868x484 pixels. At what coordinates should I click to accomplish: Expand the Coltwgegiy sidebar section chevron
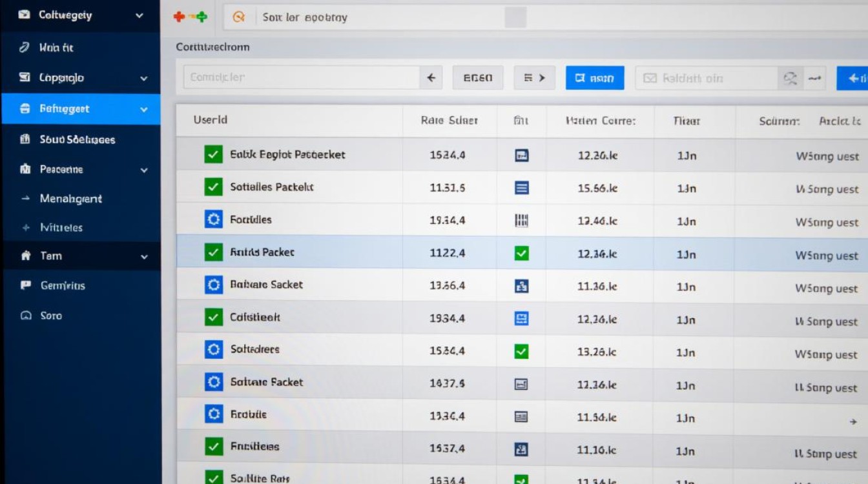(139, 15)
